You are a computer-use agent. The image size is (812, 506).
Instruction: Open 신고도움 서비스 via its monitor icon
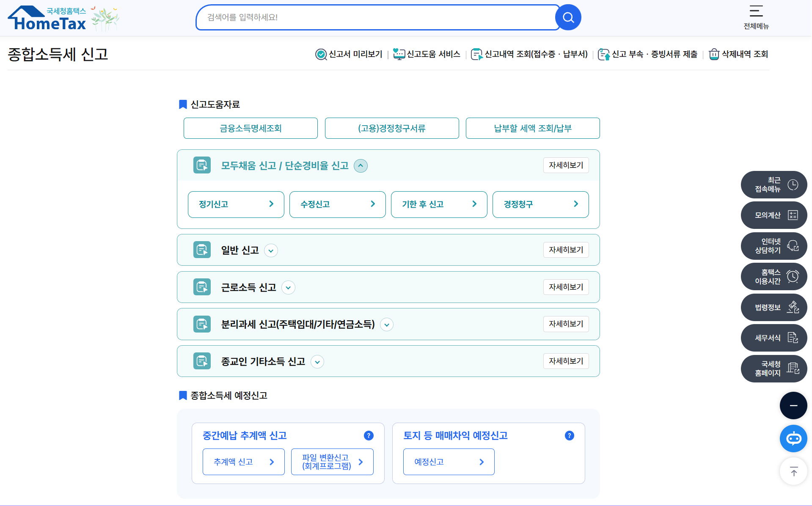click(x=398, y=54)
